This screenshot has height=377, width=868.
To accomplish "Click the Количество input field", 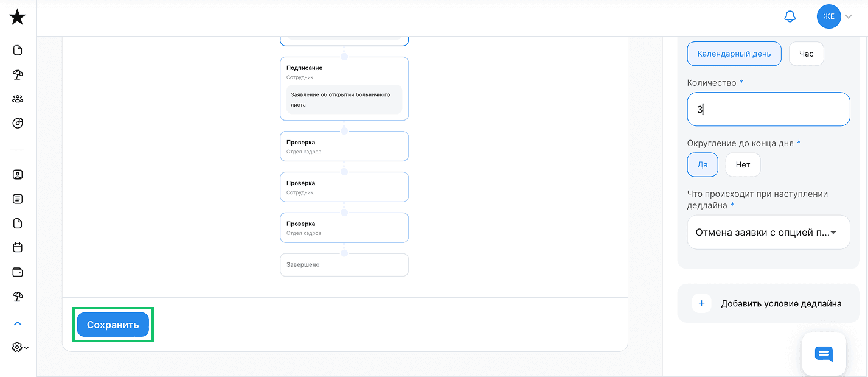I will (768, 110).
